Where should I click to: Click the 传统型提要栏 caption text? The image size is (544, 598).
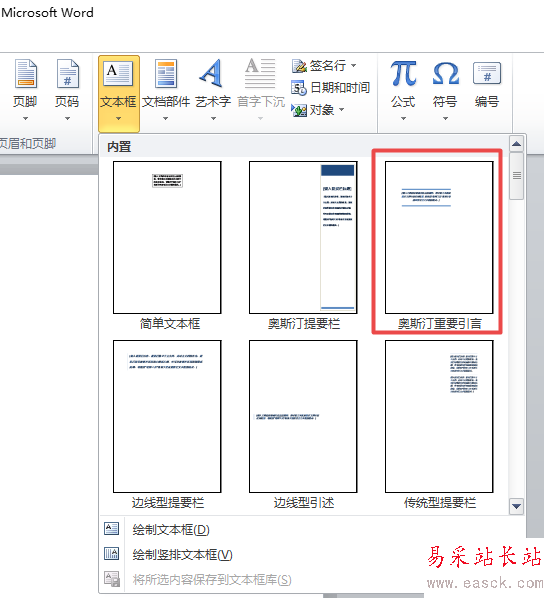(x=440, y=503)
